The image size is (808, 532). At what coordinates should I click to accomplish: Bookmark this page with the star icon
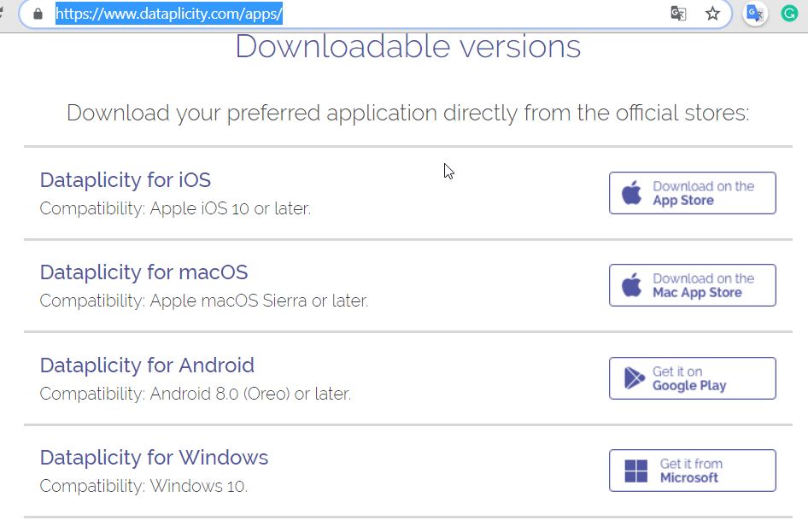712,14
